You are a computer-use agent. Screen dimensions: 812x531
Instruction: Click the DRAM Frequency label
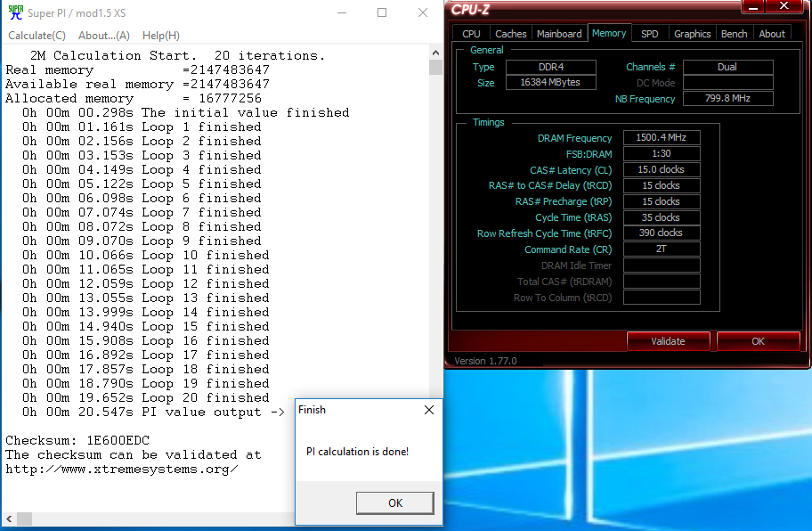[574, 138]
